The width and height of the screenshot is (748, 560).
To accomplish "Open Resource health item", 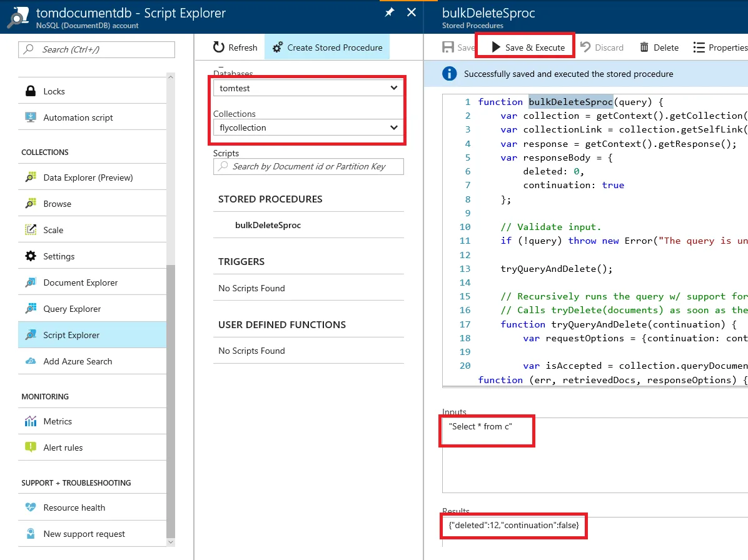I will (x=92, y=507).
